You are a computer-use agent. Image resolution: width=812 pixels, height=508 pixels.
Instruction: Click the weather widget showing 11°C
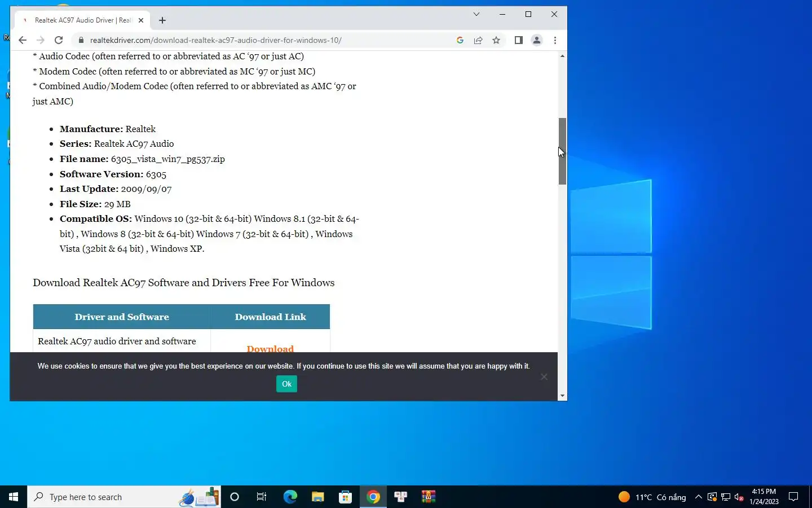[652, 497]
